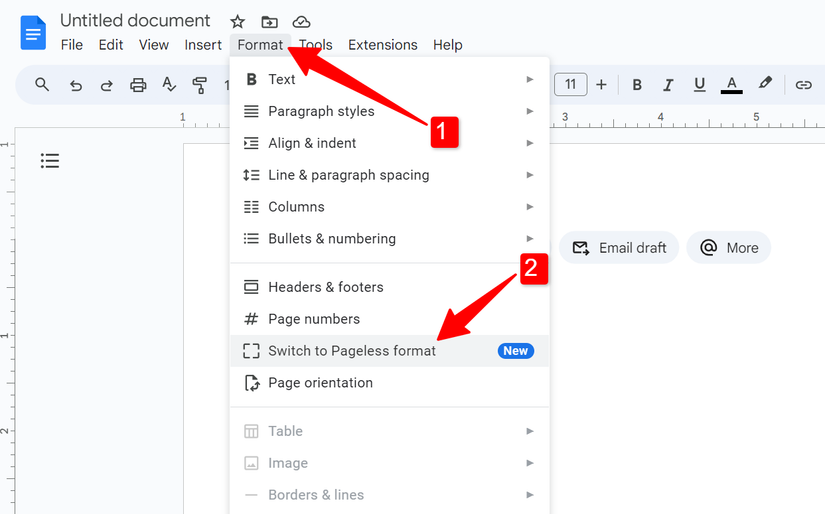825x514 pixels.
Task: Click the cloud save status icon
Action: [x=301, y=21]
